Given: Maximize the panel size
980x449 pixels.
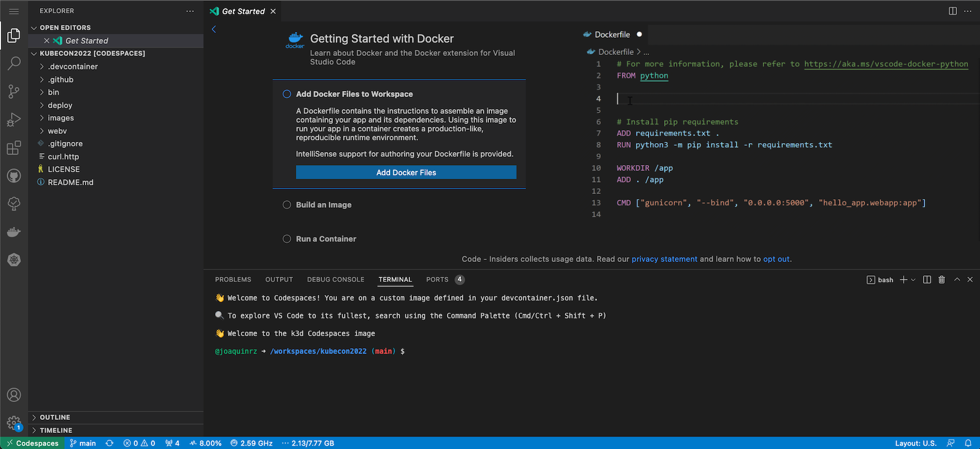Looking at the screenshot, I should [x=957, y=280].
